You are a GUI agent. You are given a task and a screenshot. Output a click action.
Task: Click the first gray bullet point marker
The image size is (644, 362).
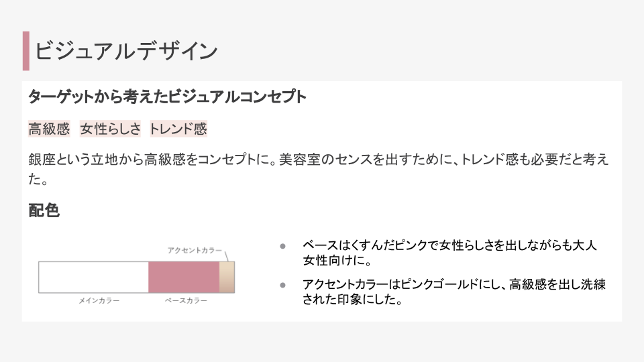tap(283, 246)
